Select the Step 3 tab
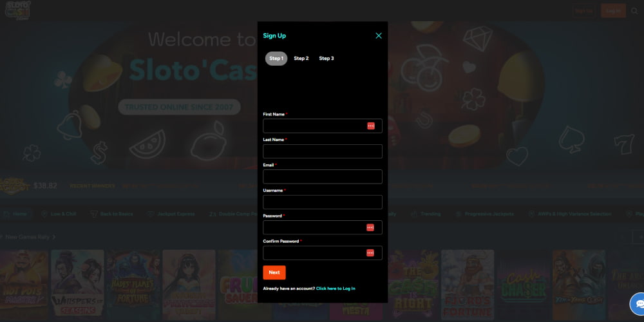Screen dimensions: 644x322 (327, 59)
